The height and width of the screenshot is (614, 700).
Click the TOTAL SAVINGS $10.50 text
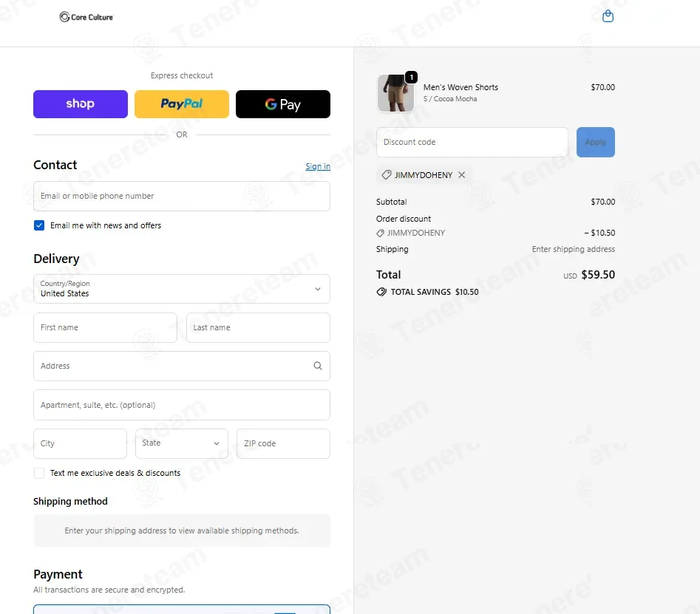435,292
